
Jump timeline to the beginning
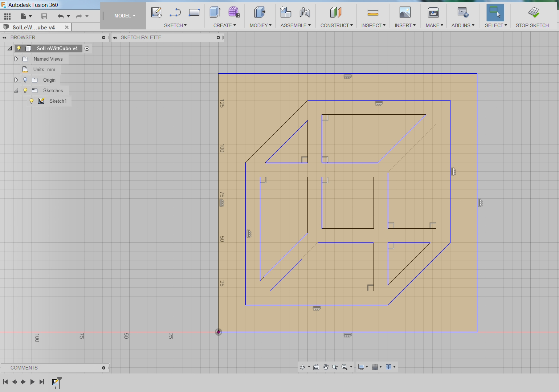[5, 382]
